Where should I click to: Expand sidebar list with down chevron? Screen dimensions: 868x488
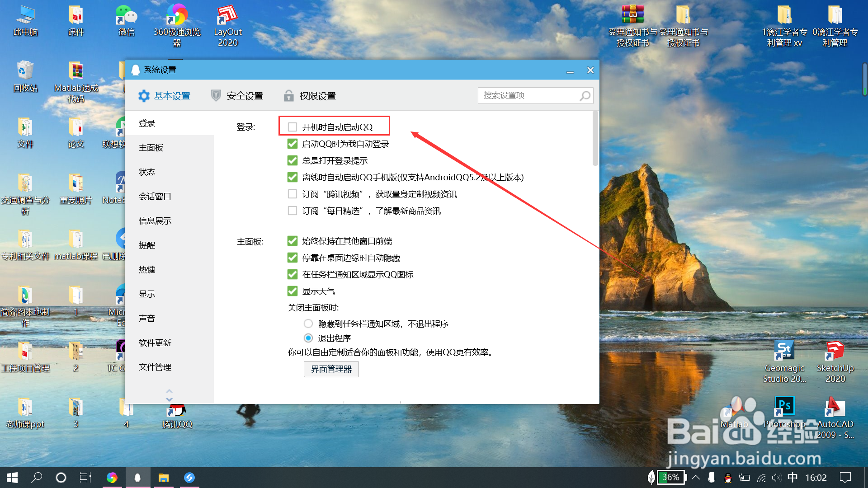(x=169, y=399)
